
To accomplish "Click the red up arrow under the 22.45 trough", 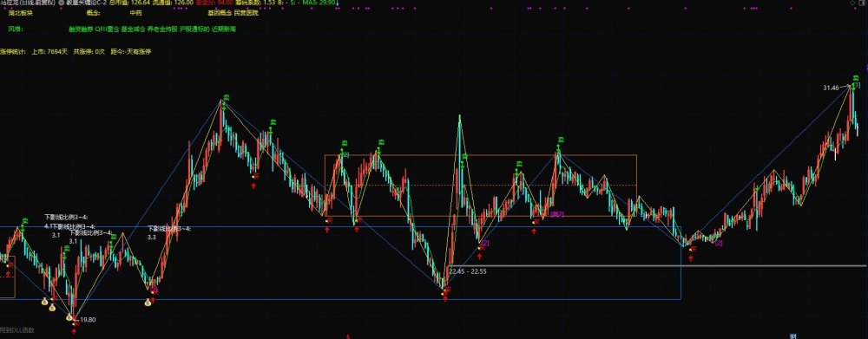I will click(444, 298).
